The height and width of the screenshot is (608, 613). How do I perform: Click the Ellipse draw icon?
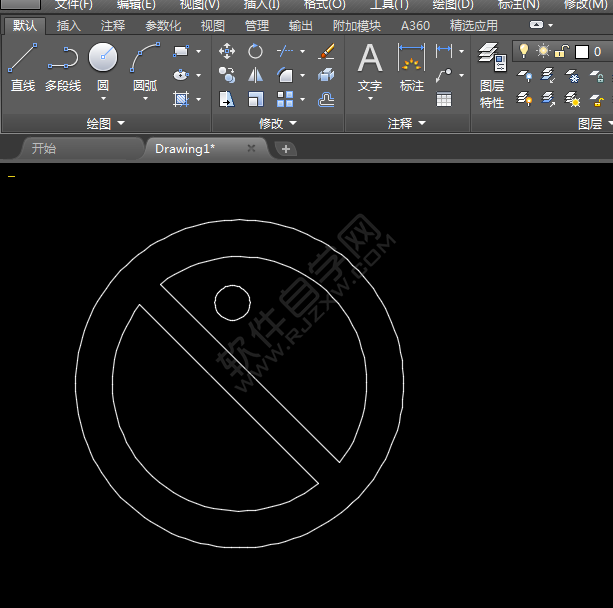click(x=181, y=75)
